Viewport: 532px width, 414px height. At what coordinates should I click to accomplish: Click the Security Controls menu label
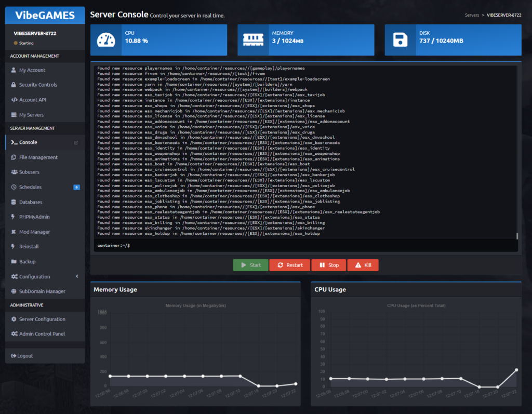click(x=38, y=85)
